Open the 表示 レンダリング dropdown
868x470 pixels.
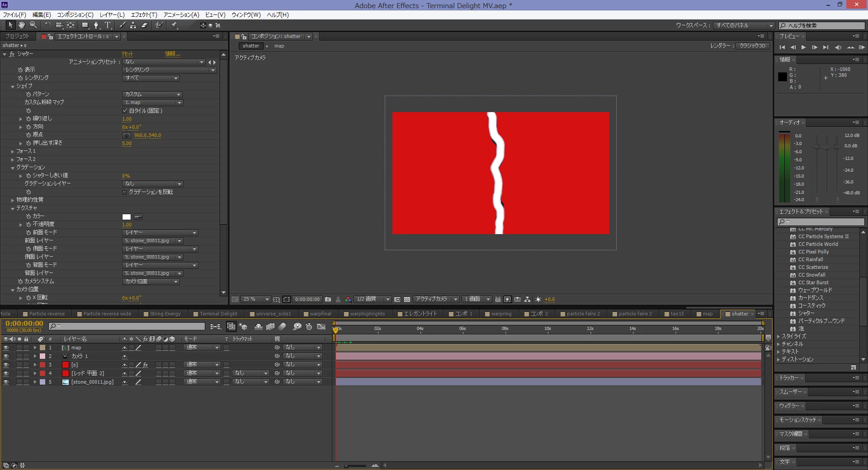[169, 70]
